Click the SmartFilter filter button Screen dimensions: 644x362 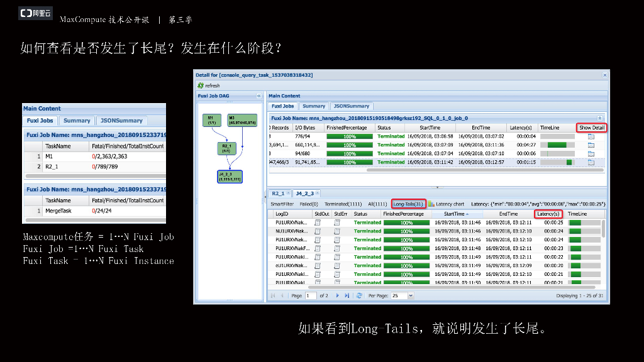pyautogui.click(x=282, y=204)
